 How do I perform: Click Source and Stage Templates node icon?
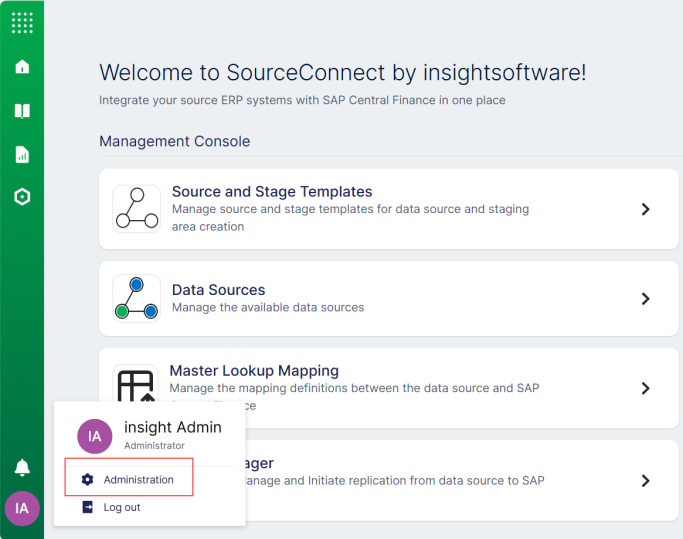pyautogui.click(x=137, y=209)
